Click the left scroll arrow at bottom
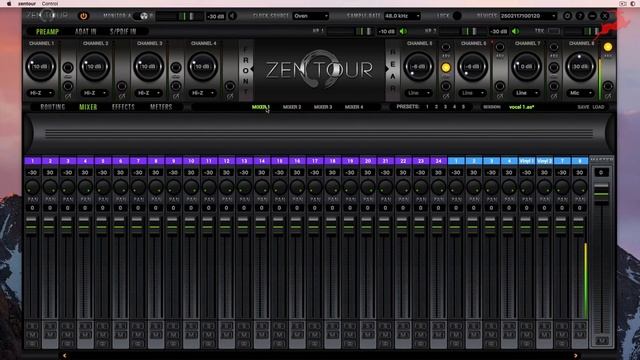 (64, 356)
